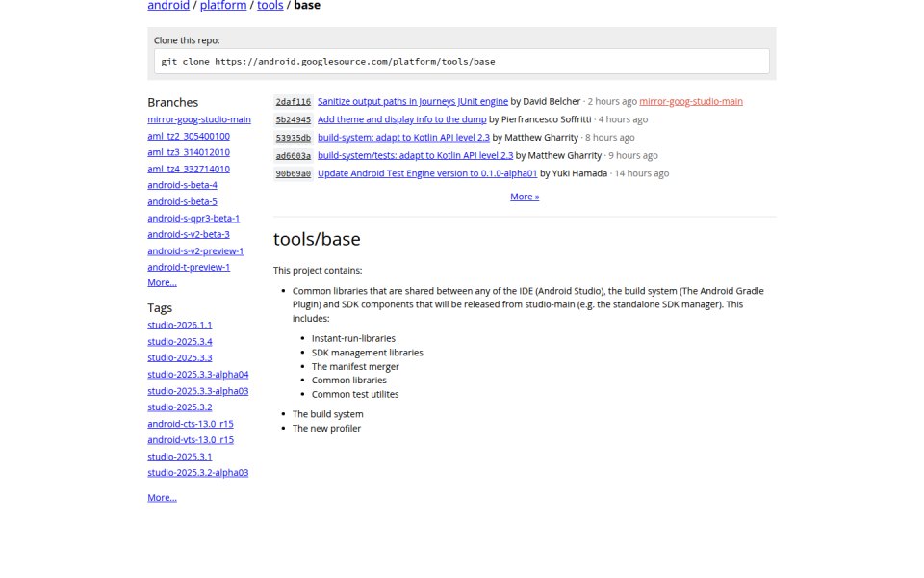Click 'Common test utilites' list item
Screen dimensions: 924x578
point(355,394)
